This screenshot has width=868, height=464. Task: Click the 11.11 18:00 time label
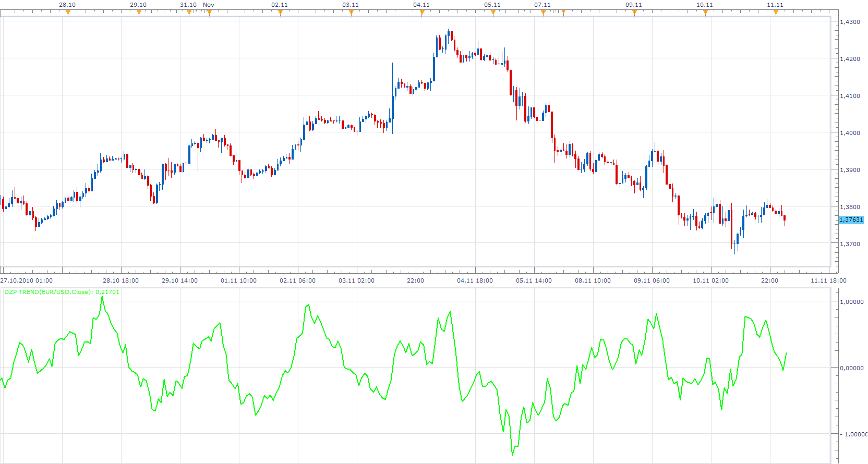pos(828,280)
